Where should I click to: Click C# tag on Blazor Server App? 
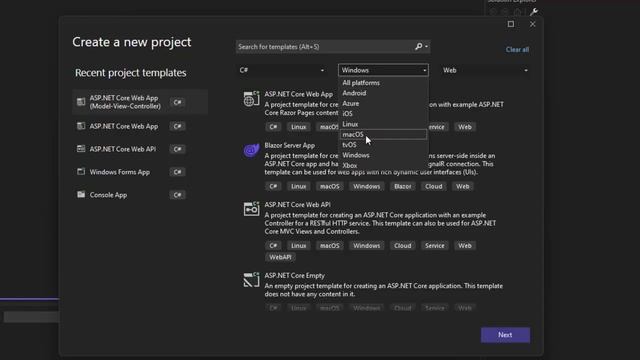(273, 186)
